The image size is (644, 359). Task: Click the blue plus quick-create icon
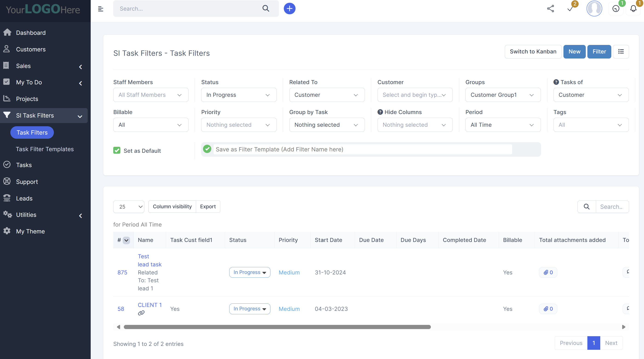point(290,9)
